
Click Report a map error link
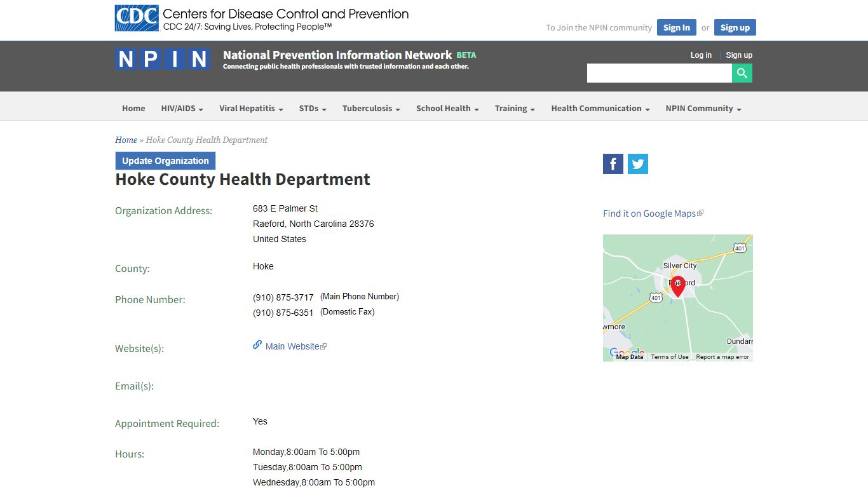(x=722, y=357)
